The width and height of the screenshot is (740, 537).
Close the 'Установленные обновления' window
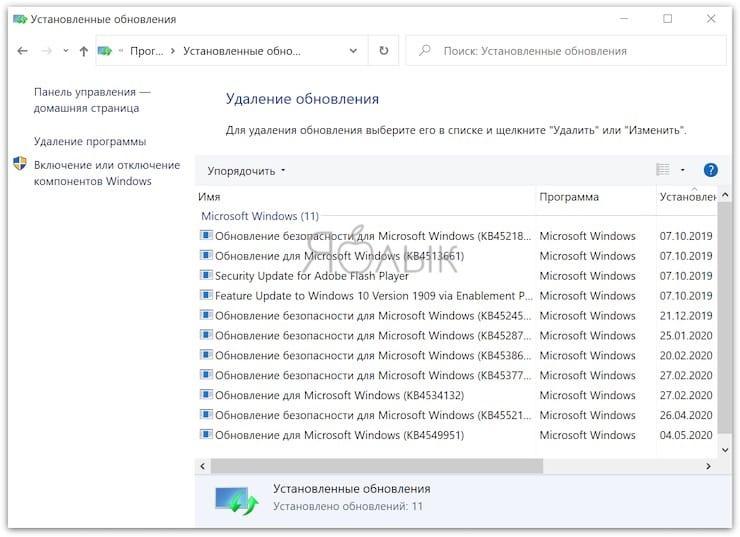pyautogui.click(x=711, y=19)
